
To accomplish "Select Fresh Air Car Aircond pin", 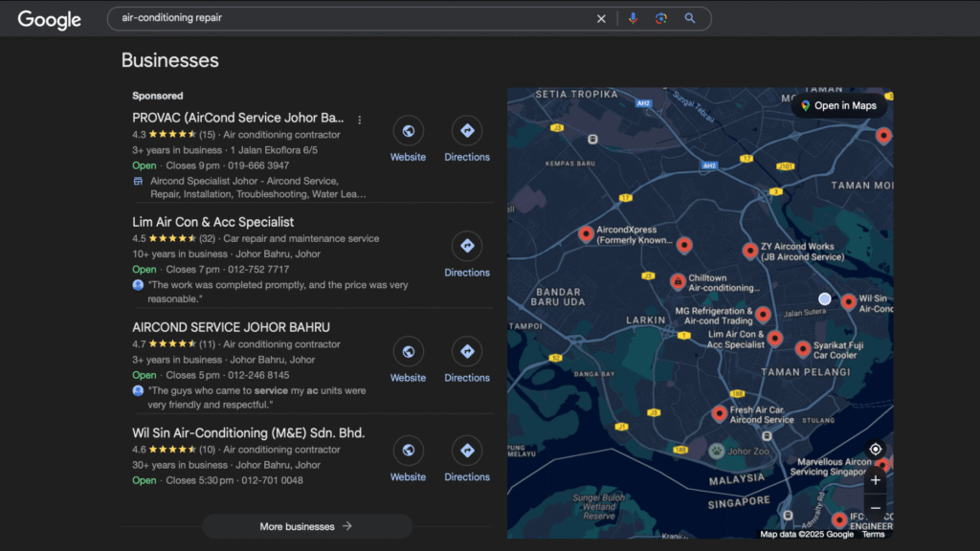I will tap(719, 413).
